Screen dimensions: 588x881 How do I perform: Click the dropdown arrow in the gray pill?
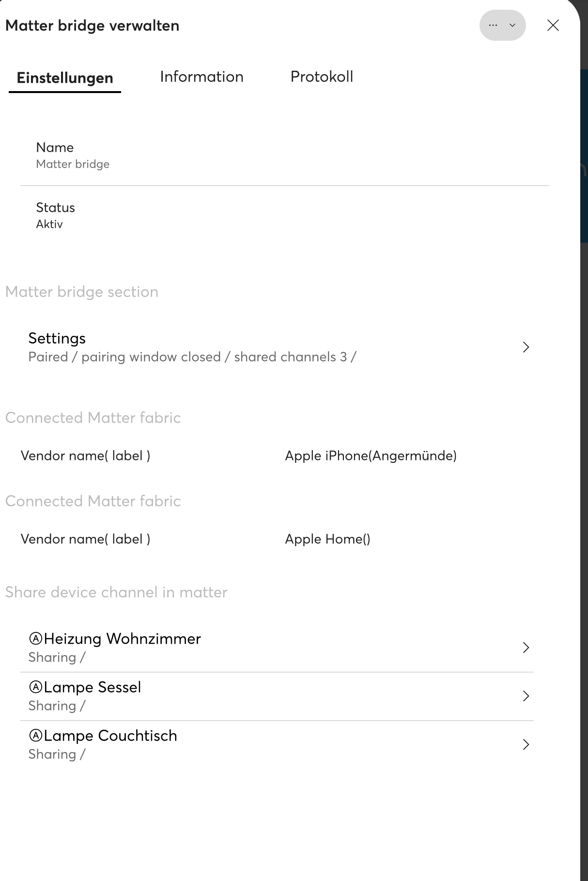tap(512, 25)
